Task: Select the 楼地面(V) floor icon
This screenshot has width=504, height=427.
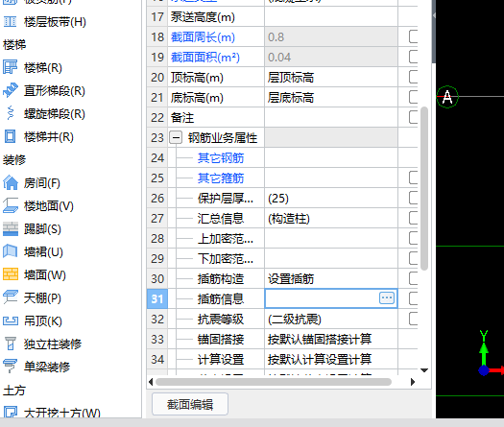Action: tap(11, 205)
